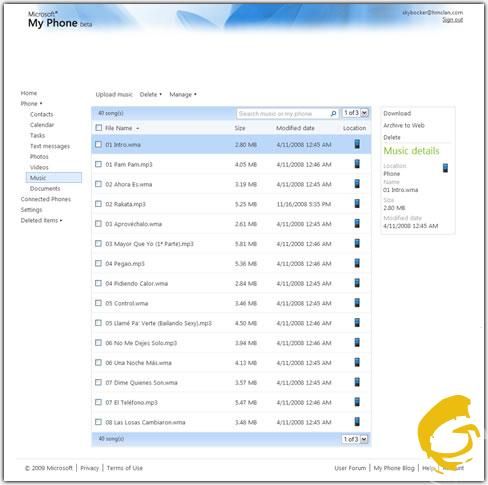Viewport: 488px width, 485px height.
Task: Check the box for 01 Intro.wma
Action: [x=98, y=144]
